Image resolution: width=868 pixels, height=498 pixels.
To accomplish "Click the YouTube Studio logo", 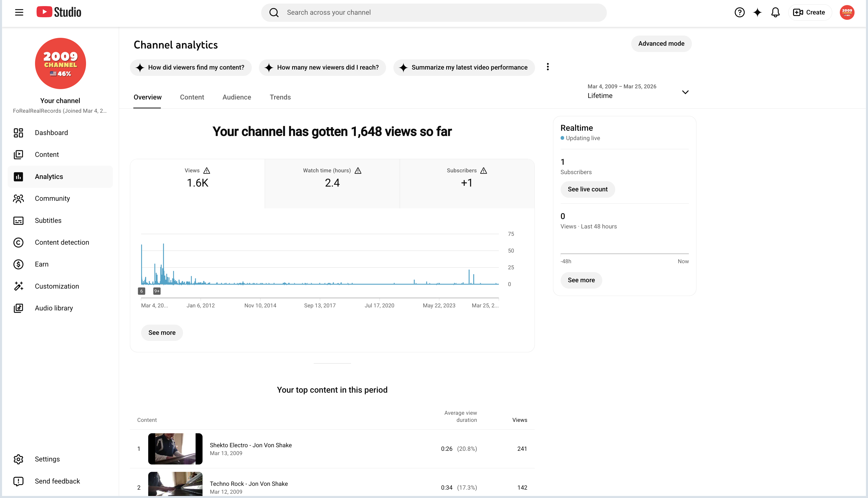I will point(59,12).
